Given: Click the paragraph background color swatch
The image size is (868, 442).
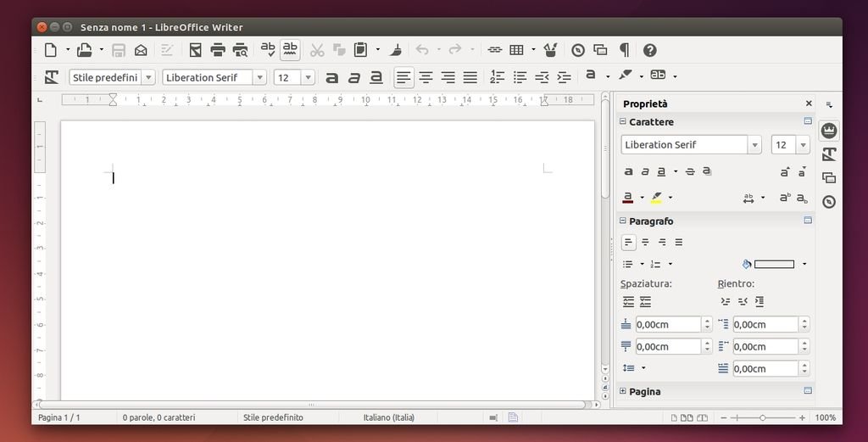Looking at the screenshot, I should click(x=774, y=264).
